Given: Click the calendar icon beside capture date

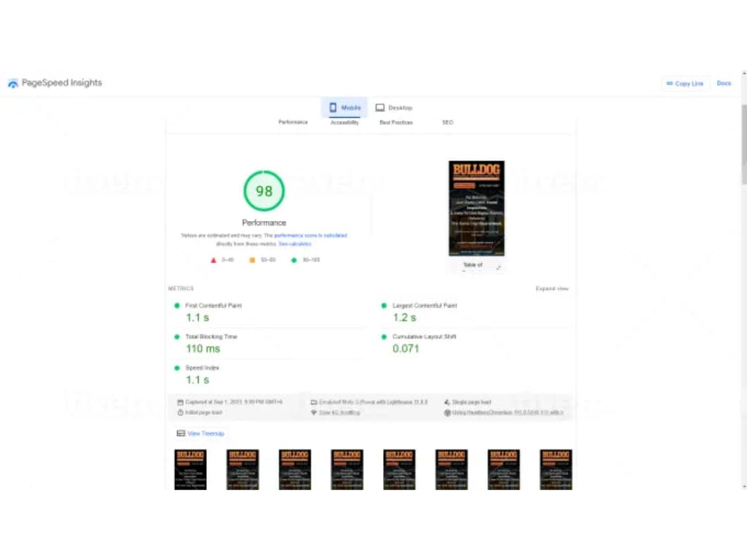Looking at the screenshot, I should (180, 402).
